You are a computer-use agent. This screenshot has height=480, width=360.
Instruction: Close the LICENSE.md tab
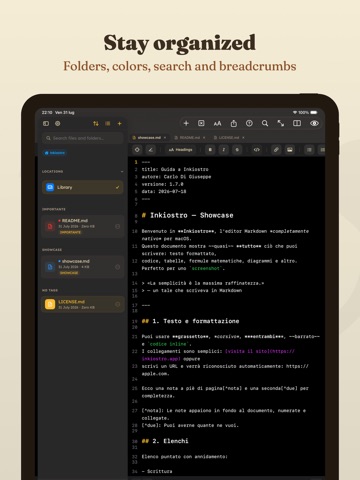click(243, 138)
